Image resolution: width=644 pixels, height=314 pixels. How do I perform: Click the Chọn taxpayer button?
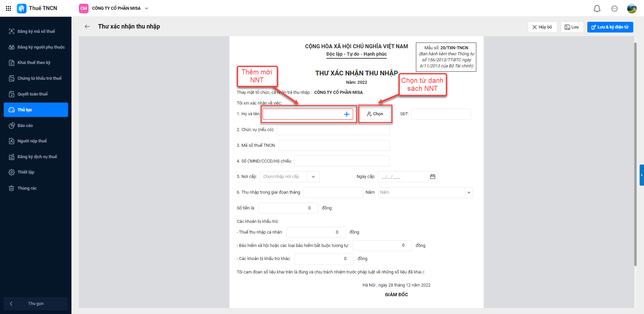375,114
